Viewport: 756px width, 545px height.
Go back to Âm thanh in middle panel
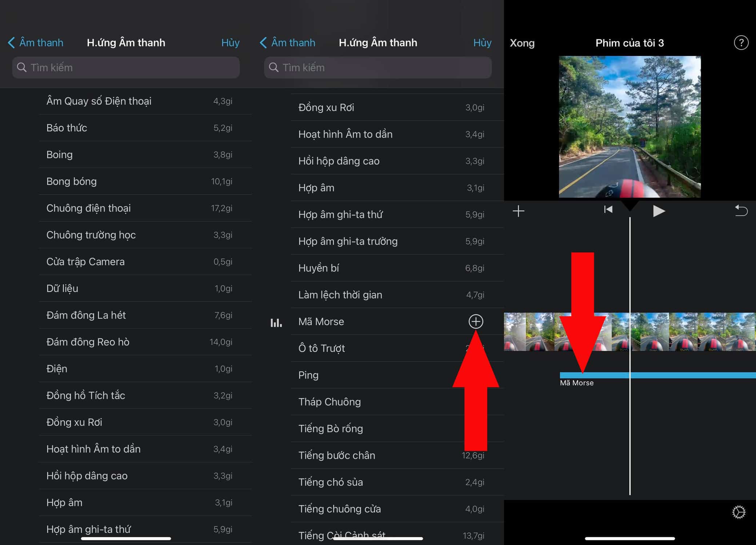[288, 43]
